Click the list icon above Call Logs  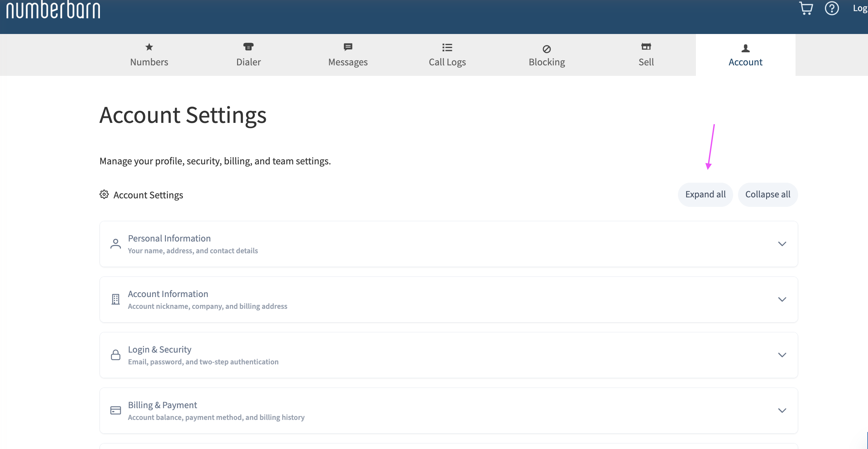coord(447,47)
